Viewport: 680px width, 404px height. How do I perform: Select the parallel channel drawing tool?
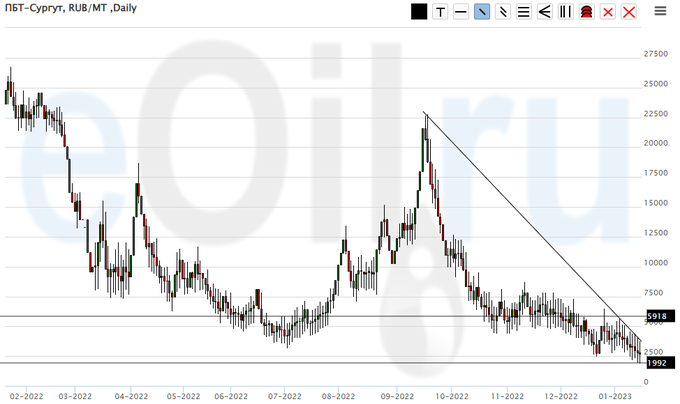[x=502, y=12]
